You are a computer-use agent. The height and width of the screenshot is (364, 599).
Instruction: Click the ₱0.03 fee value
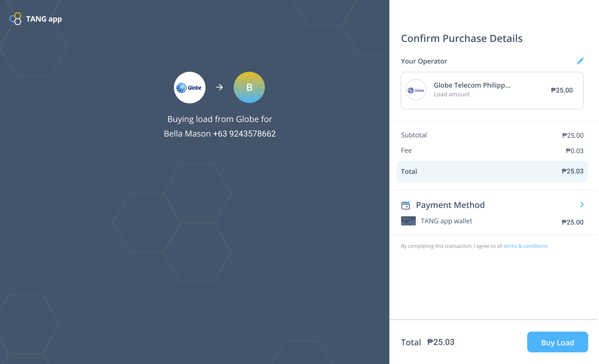pos(575,151)
